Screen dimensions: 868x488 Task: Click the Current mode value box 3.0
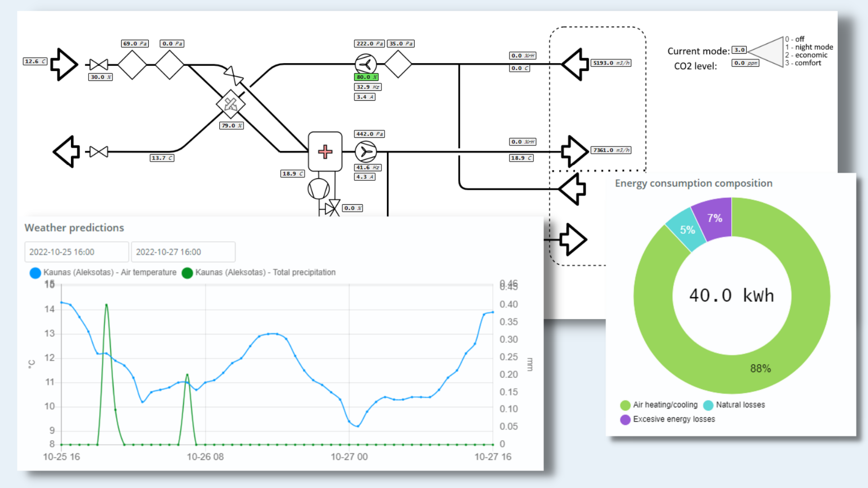(x=739, y=50)
